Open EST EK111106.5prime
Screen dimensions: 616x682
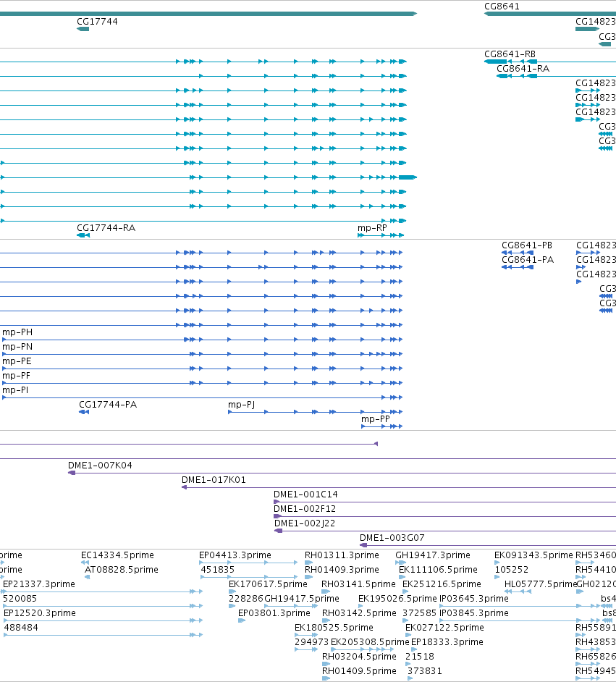coord(438,570)
